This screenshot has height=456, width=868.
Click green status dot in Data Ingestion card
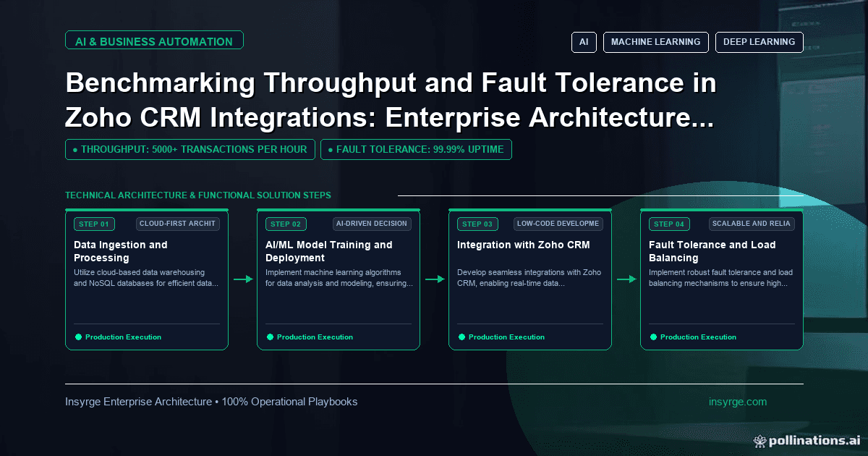[x=79, y=337]
